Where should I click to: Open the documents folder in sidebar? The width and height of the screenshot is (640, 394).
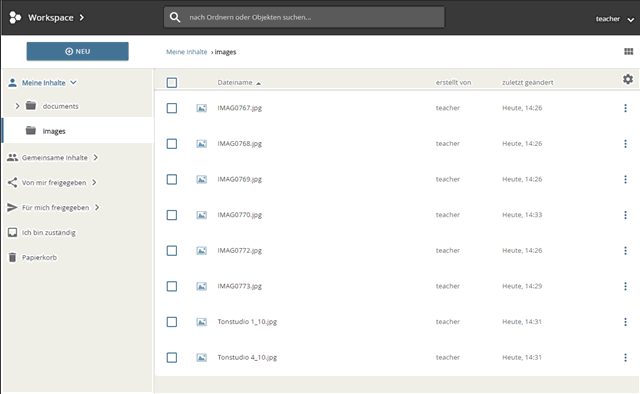(x=60, y=106)
